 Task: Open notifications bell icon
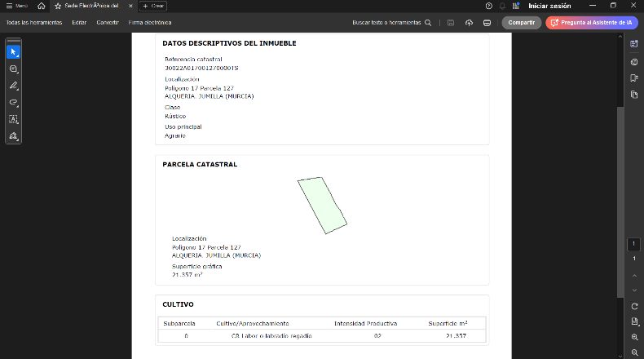(502, 6)
